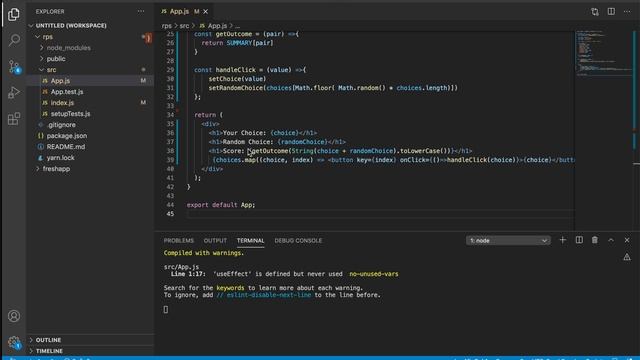The height and width of the screenshot is (360, 640).
Task: Collapse the src folder
Action: tap(51, 70)
